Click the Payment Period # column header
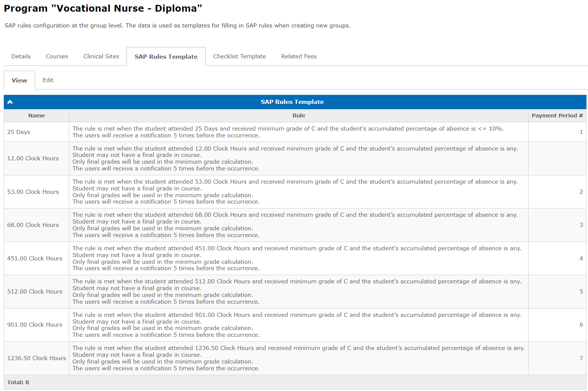 click(557, 116)
